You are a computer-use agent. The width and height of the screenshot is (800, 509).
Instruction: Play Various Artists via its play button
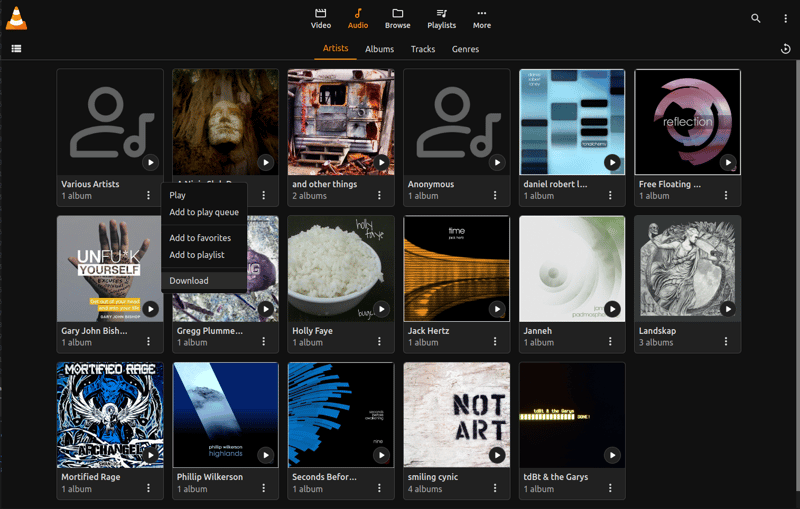pos(150,163)
